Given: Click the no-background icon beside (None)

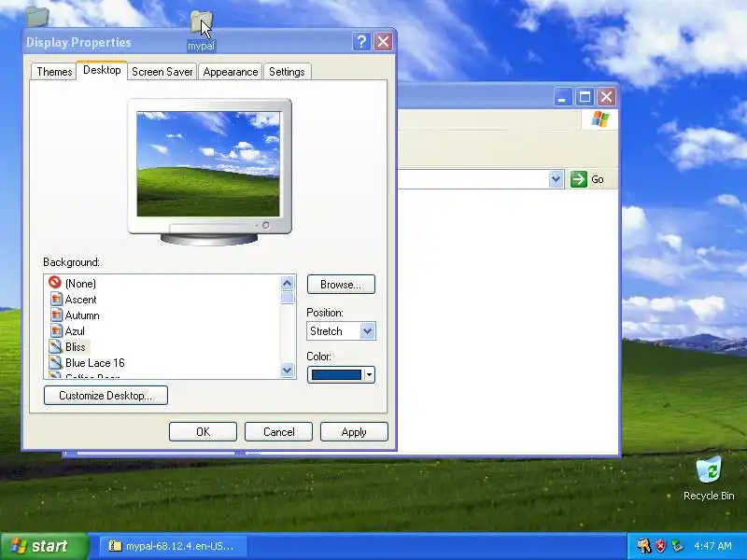Looking at the screenshot, I should (x=55, y=283).
